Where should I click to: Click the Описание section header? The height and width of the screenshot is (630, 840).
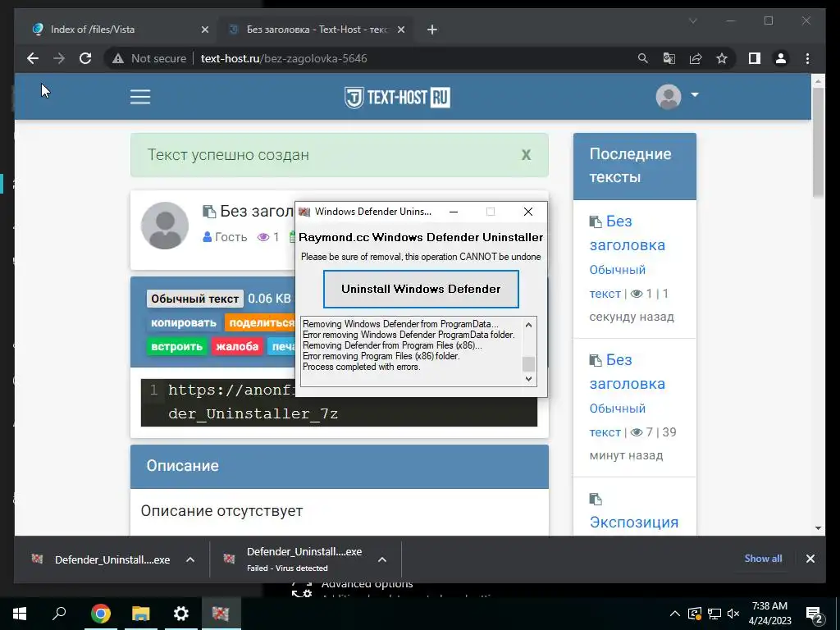click(340, 466)
